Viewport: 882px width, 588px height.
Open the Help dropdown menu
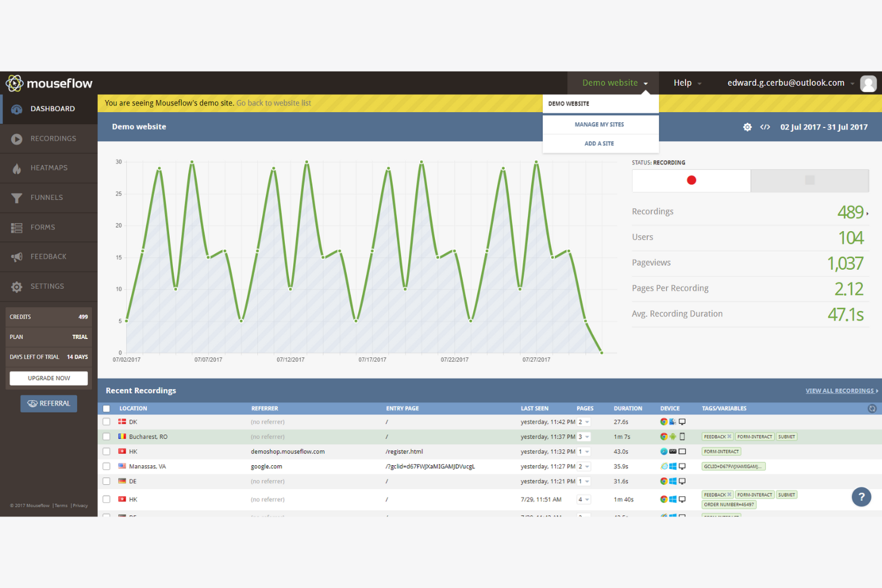[687, 83]
